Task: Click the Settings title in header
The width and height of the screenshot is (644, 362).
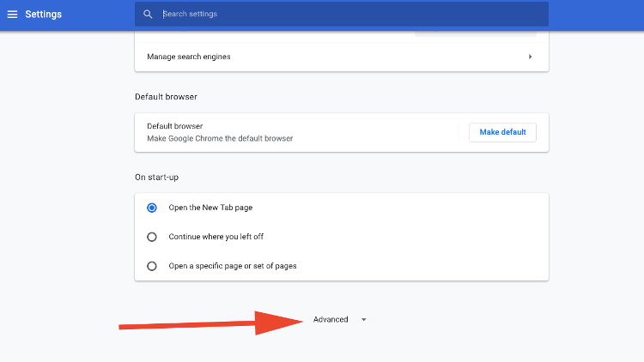Action: 43,15
